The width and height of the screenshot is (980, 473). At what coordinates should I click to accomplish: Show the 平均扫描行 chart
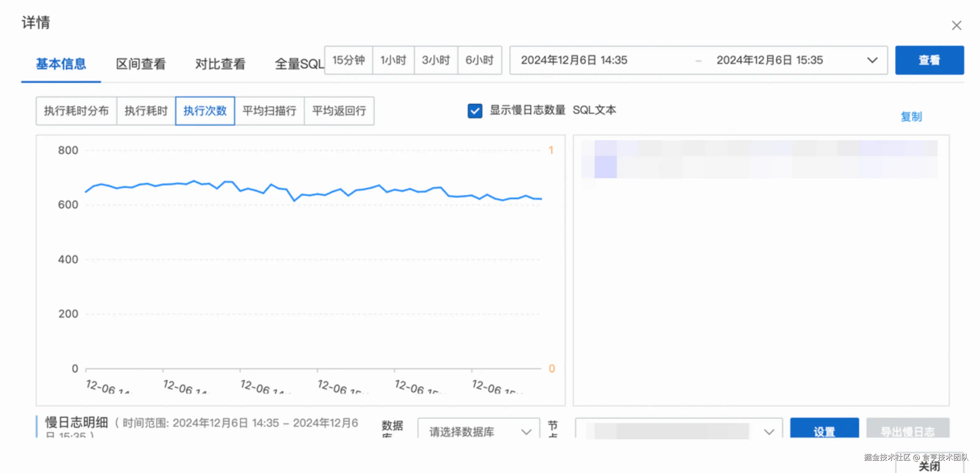coord(269,111)
